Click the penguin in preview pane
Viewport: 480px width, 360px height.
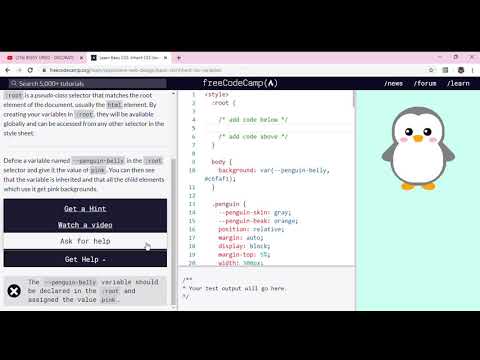tap(418, 149)
